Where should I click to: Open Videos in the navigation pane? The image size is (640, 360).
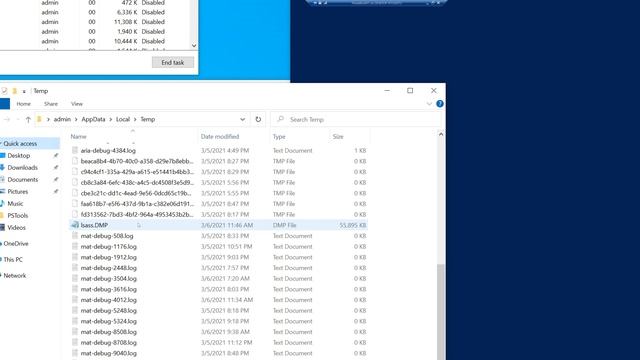pos(16,227)
